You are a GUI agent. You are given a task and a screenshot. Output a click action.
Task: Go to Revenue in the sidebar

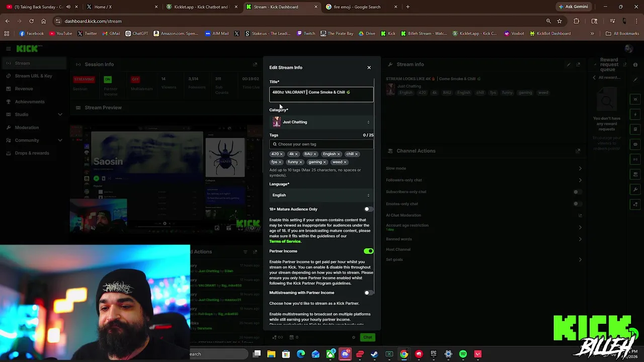(33, 88)
